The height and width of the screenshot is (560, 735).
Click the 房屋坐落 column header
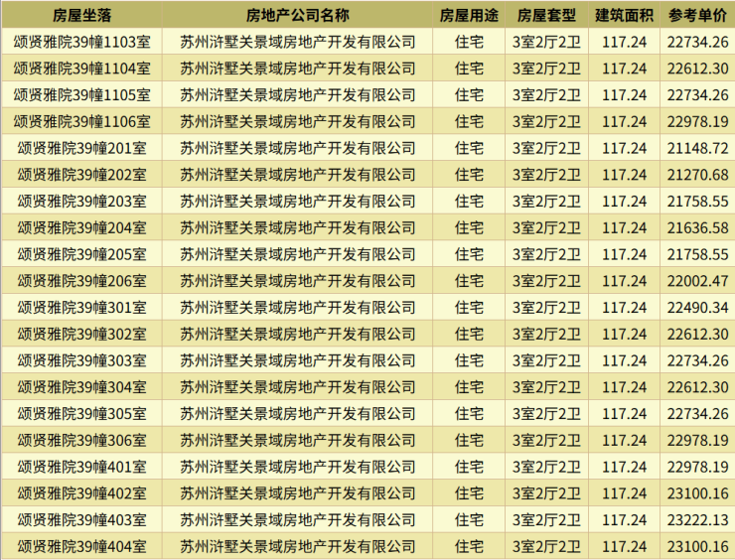pos(82,16)
